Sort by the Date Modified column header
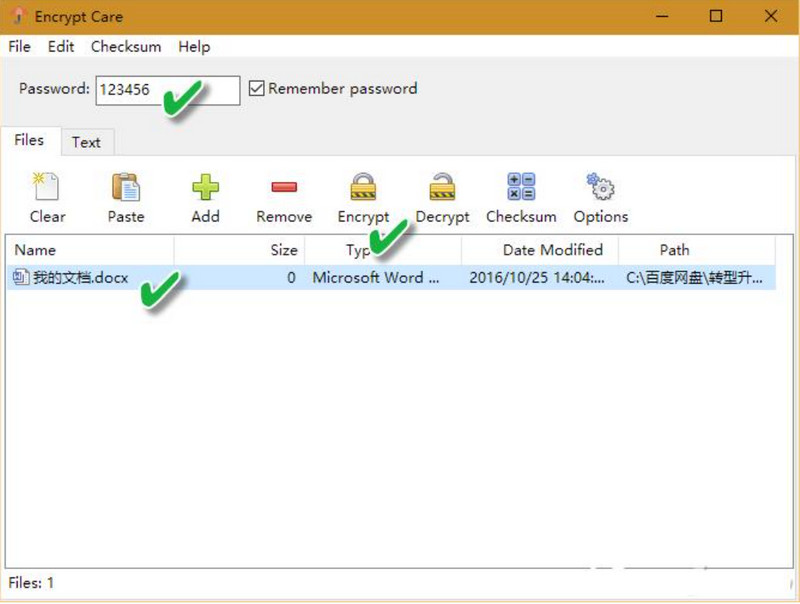Viewport: 800px width, 604px height. coord(540,250)
